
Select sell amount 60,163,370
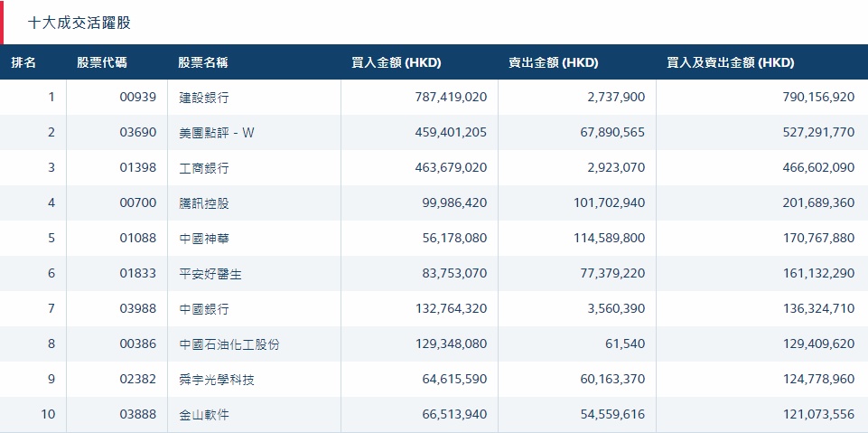pyautogui.click(x=612, y=380)
